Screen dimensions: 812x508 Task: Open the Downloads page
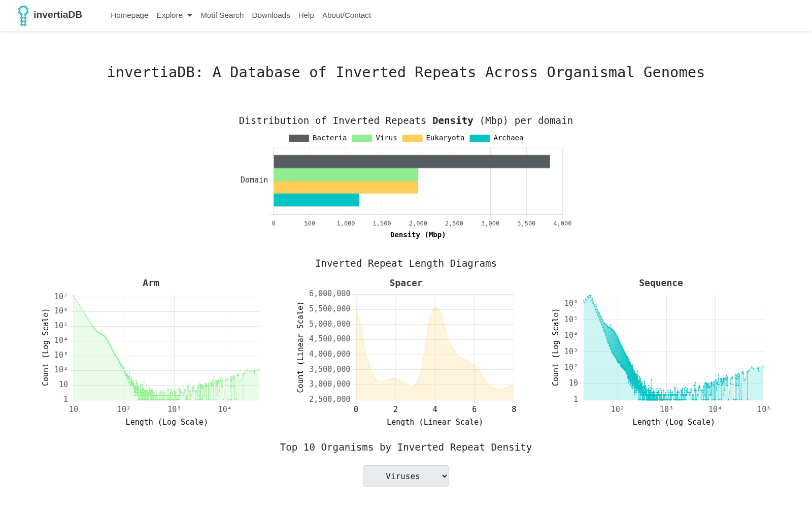point(271,15)
